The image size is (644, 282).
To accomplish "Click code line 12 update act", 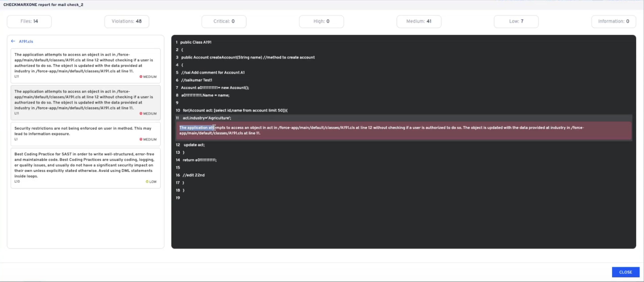I will (194, 145).
